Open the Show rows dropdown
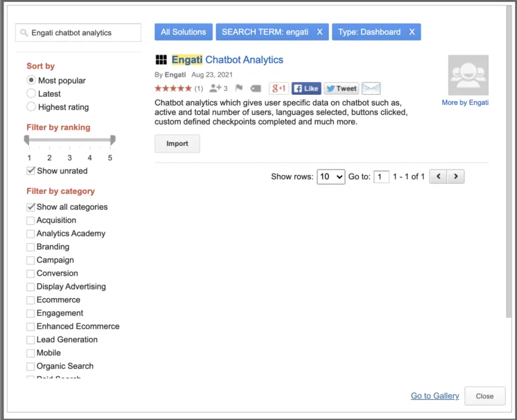 331,177
